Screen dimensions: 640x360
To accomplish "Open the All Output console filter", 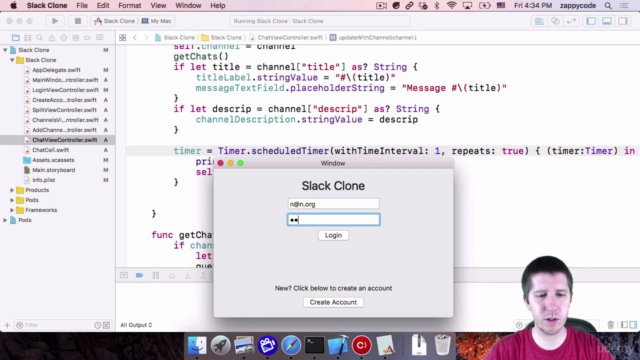I will 136,325.
